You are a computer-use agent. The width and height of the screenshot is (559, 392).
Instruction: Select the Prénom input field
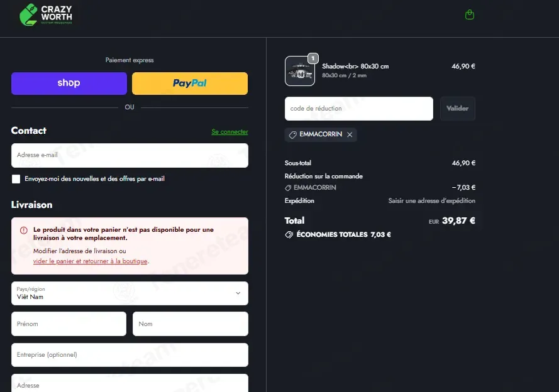[x=69, y=324]
